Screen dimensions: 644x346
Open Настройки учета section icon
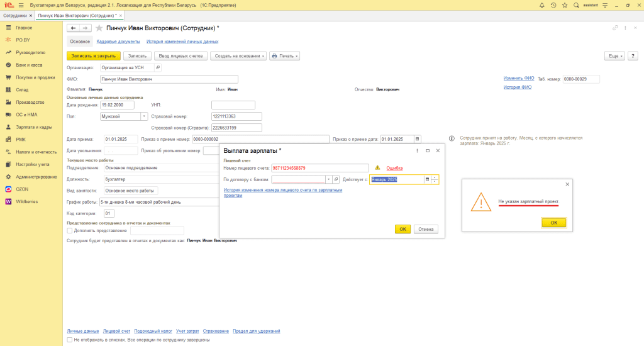point(8,164)
